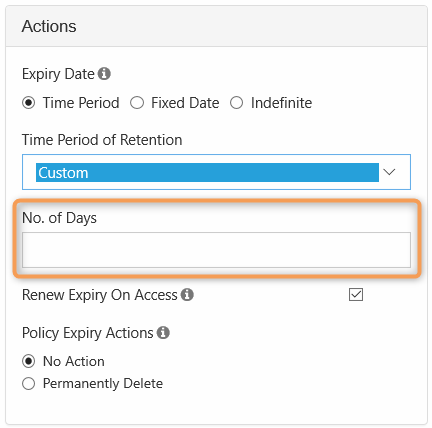Uncheck the Renew Expiry On Access checkbox
Screen dimensions: 432x428
(356, 295)
